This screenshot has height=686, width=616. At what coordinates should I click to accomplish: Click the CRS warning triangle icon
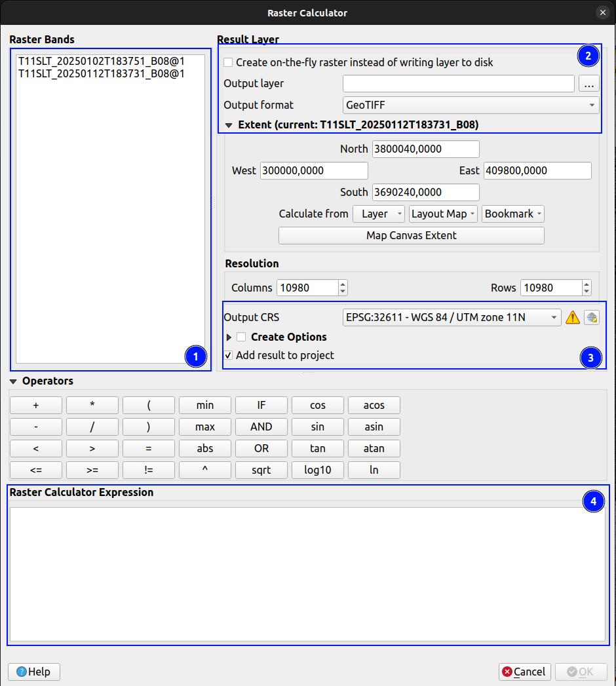coord(573,318)
